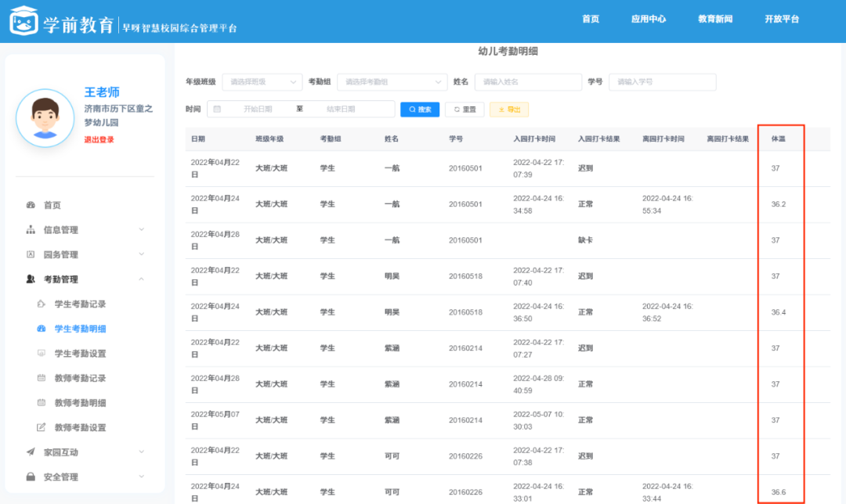846x504 pixels.
Task: Open 学生考勤记录 sidebar item
Action: (80, 304)
